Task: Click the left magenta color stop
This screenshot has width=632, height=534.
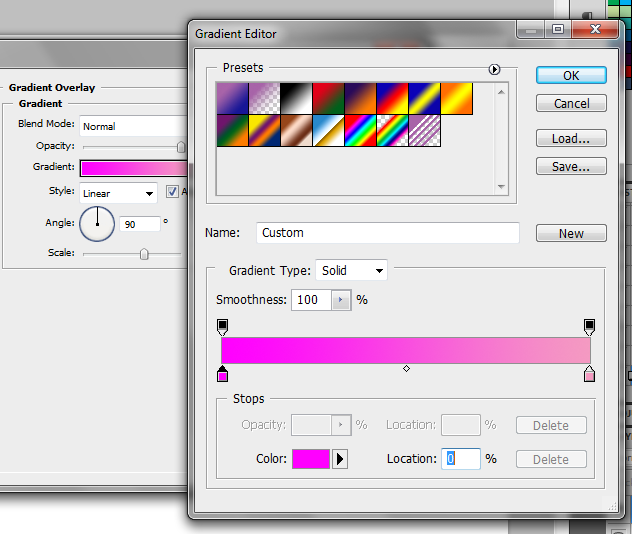Action: click(222, 375)
